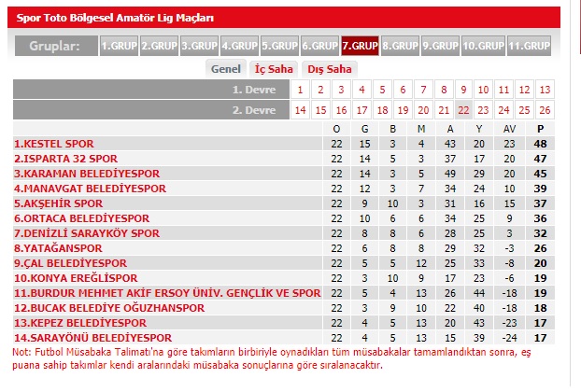
Task: Open week 26 fixtures
Action: pyautogui.click(x=545, y=109)
